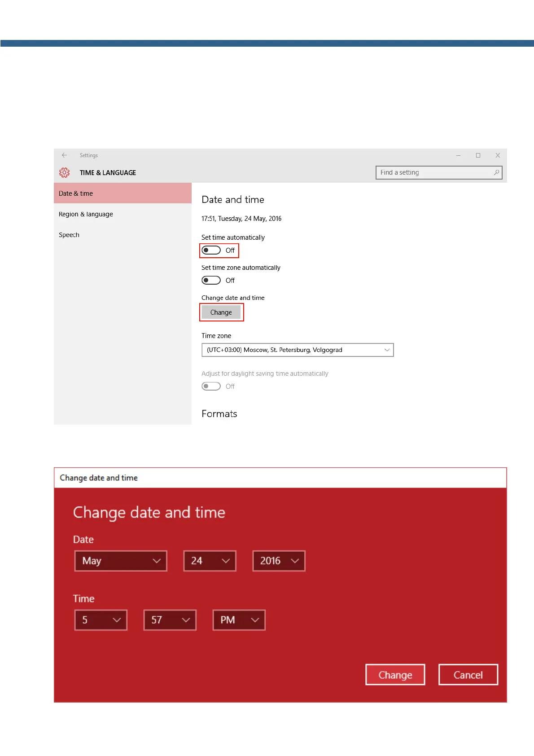Viewport: 534px width, 756px height.
Task: Click the 'Time zone' label
Action: coord(216,336)
